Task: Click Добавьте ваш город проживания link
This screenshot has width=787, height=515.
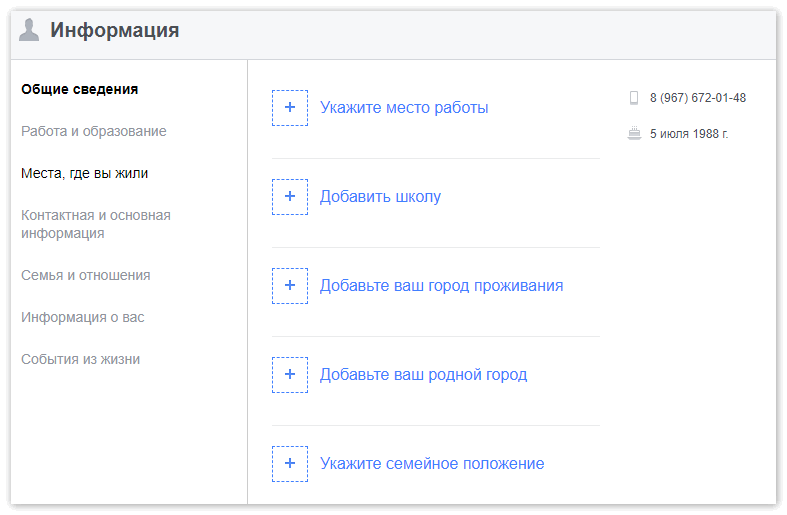Action: [442, 286]
